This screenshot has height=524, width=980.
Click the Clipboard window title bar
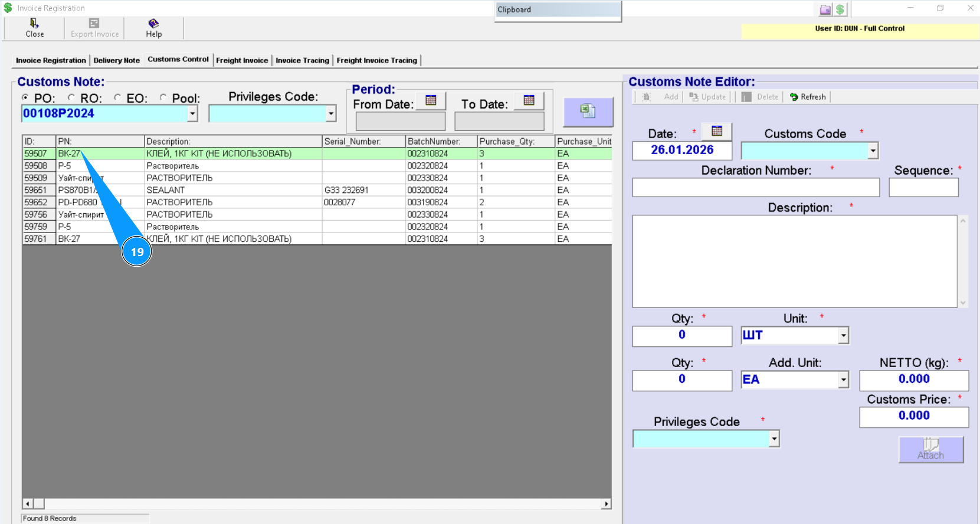click(x=558, y=9)
